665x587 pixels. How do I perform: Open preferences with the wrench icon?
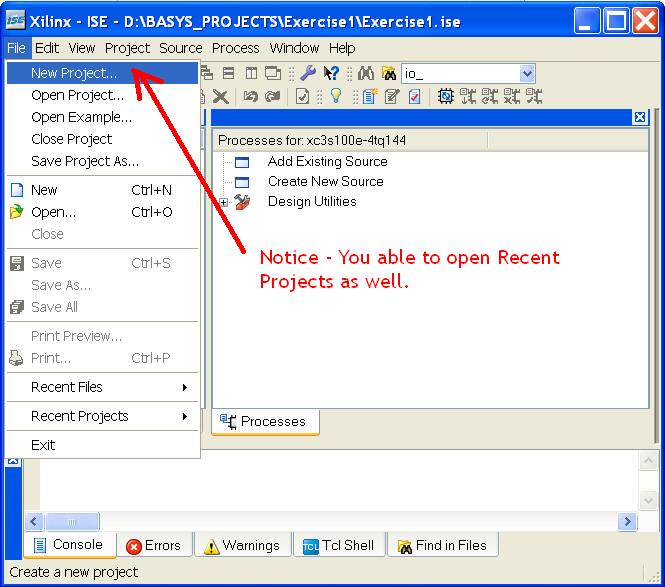tap(308, 73)
